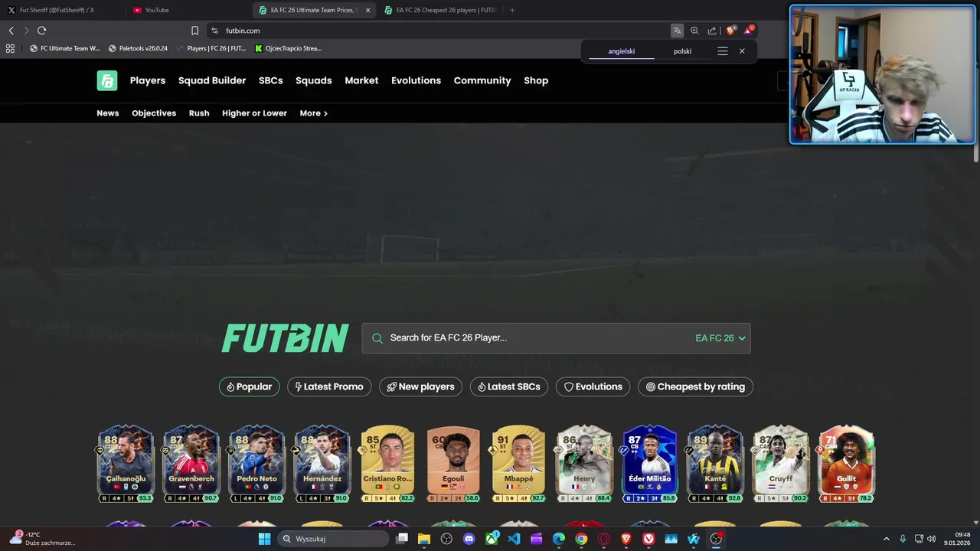
Task: Open Visual Studio Code from taskbar
Action: point(514,539)
